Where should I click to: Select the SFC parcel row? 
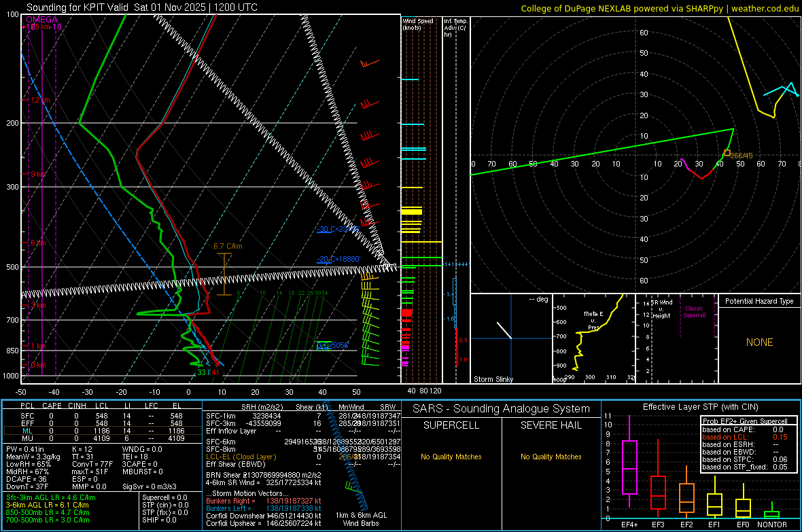click(102, 416)
